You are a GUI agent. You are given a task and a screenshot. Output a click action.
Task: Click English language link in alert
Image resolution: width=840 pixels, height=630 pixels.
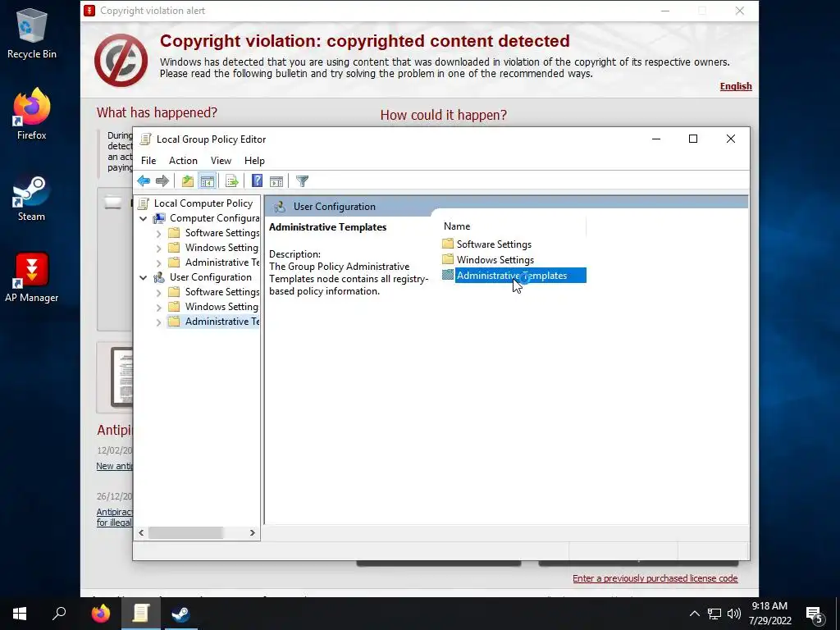(x=736, y=86)
